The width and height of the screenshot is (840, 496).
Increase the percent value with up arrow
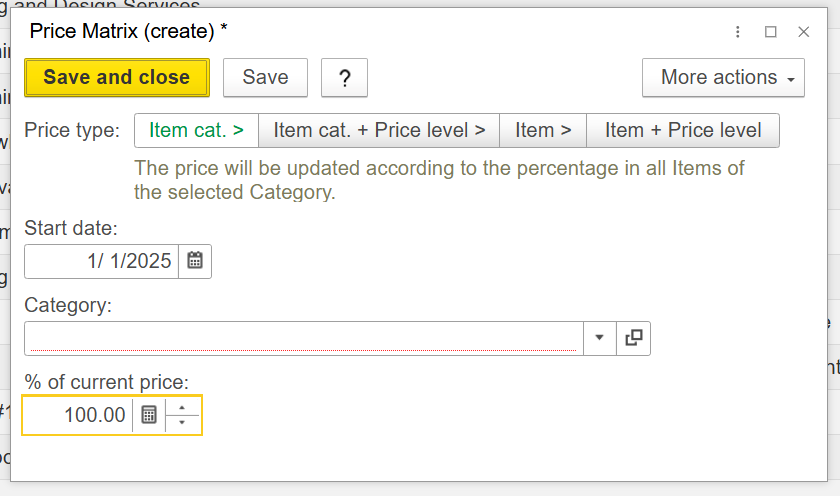[x=182, y=407]
